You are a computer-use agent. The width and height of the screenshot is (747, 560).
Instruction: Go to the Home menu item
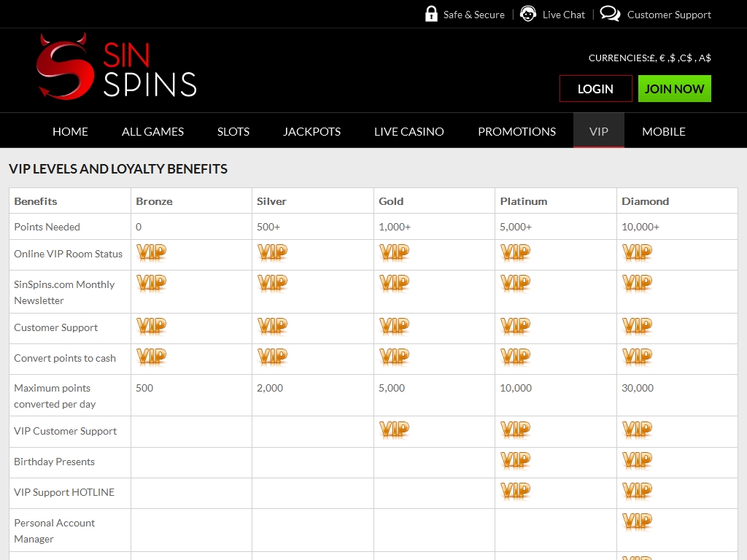coord(70,131)
